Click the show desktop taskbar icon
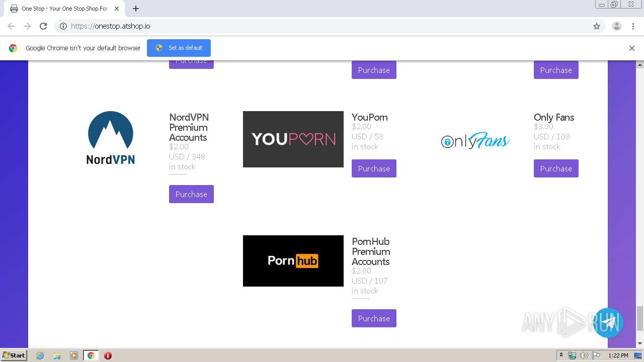 click(x=638, y=355)
